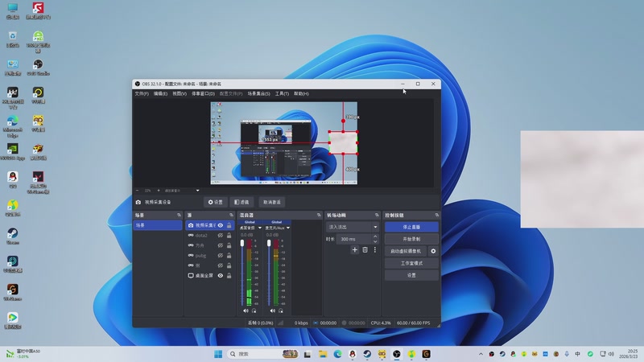Click the lock icon for dota2 source
The width and height of the screenshot is (644, 362).
[x=229, y=236]
